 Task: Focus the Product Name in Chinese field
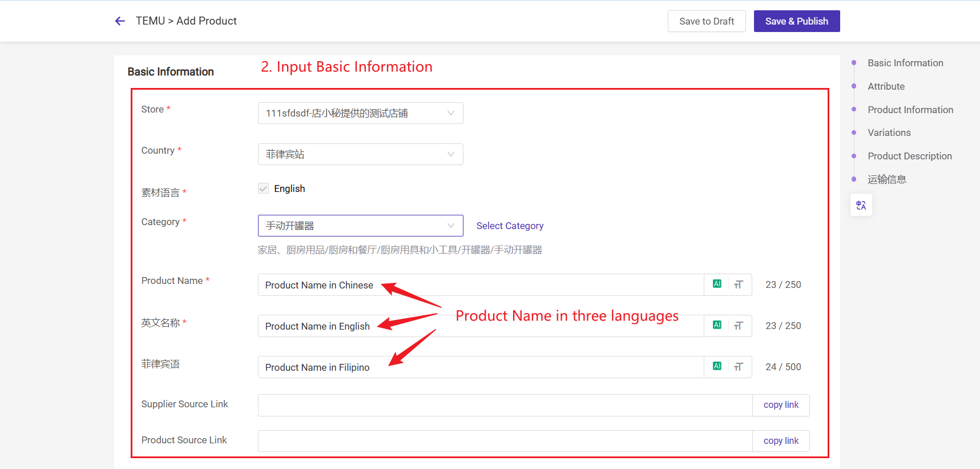[x=481, y=284]
